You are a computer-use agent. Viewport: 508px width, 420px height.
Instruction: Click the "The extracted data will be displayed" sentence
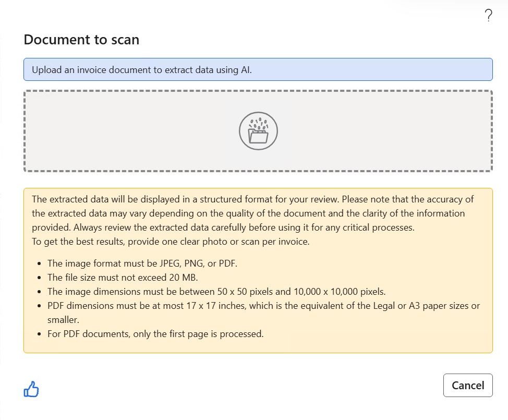185,199
